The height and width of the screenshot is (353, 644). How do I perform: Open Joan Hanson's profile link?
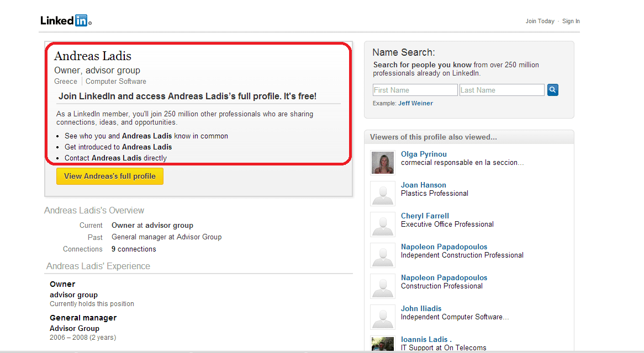click(x=423, y=185)
